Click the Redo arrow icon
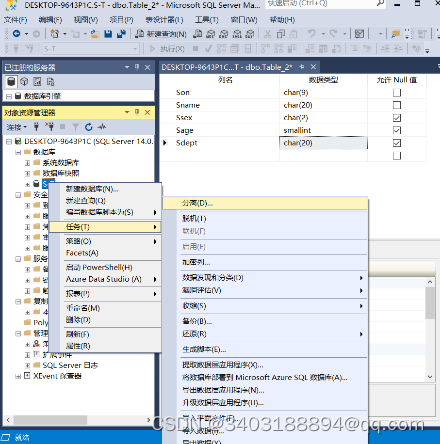Image resolution: width=440 pixels, height=444 pixels. [334, 34]
